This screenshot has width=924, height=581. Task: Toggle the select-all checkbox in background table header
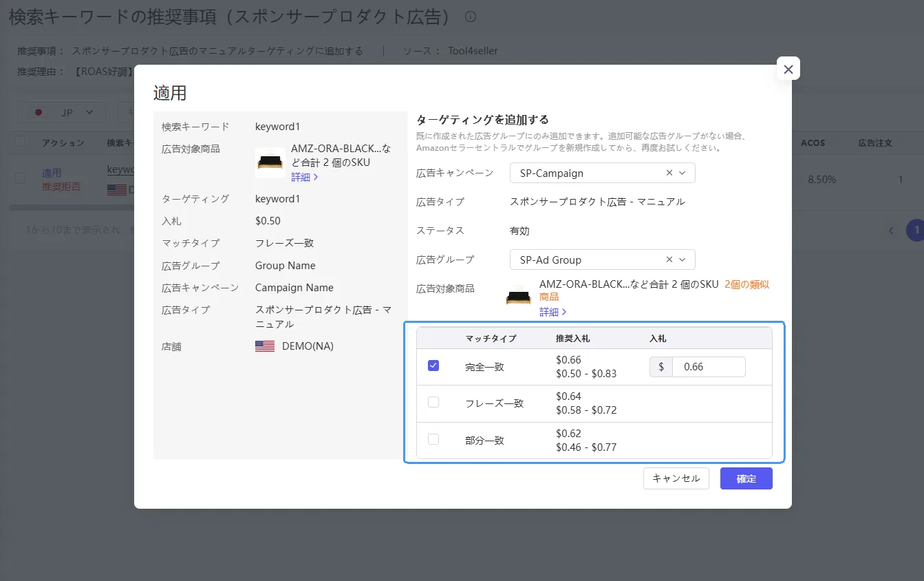21,142
